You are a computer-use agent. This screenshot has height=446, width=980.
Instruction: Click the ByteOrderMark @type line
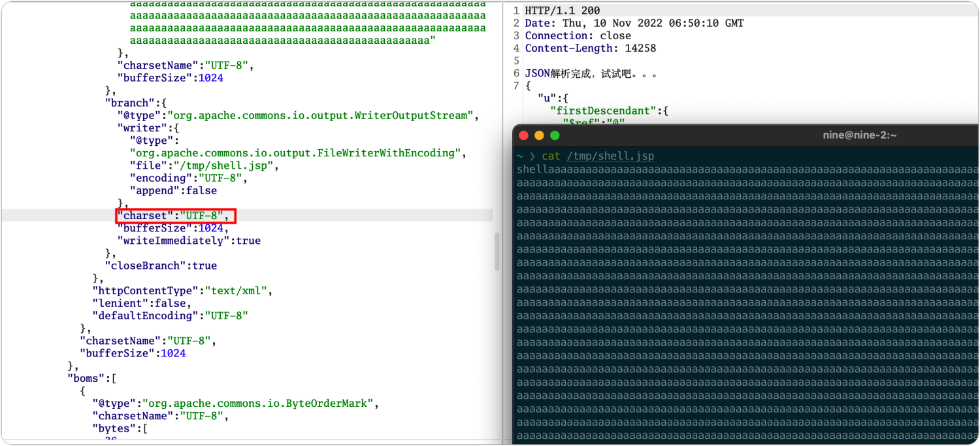(x=236, y=403)
